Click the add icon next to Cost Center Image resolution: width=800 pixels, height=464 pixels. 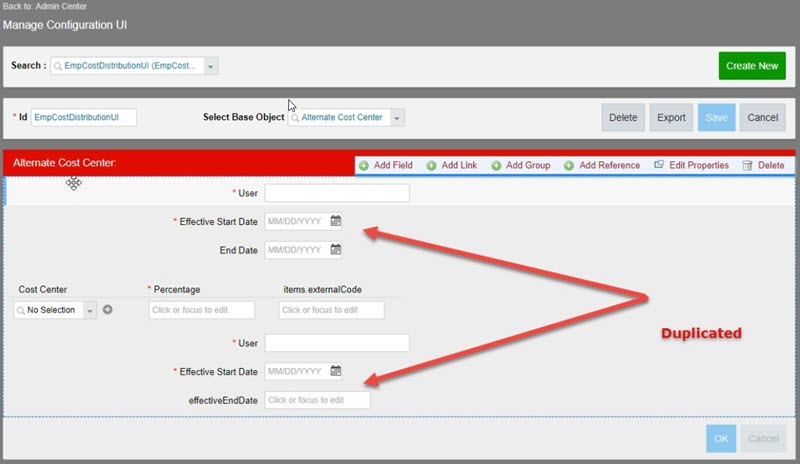(x=108, y=309)
